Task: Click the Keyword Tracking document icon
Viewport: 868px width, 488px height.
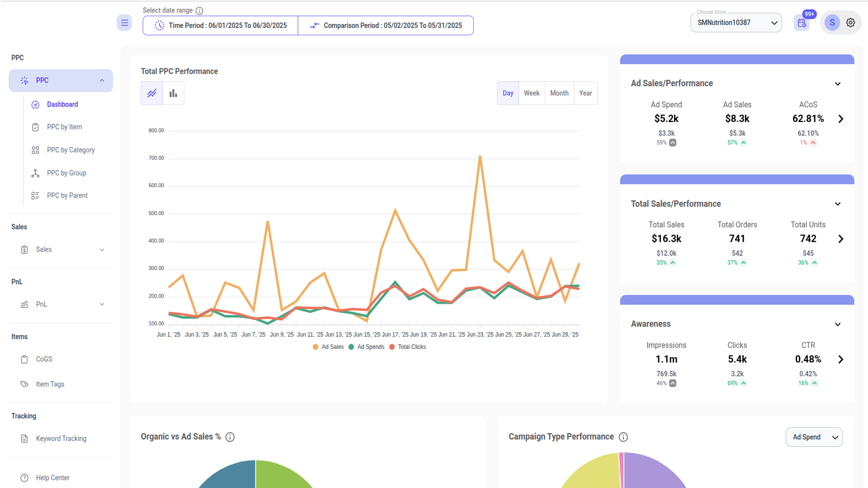Action: coord(24,439)
